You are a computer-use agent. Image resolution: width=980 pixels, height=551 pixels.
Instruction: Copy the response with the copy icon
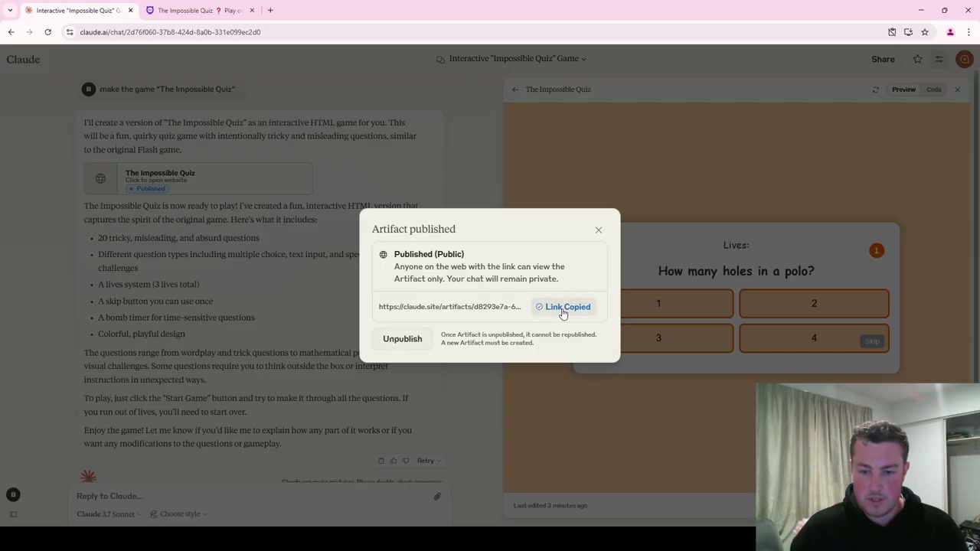381,461
